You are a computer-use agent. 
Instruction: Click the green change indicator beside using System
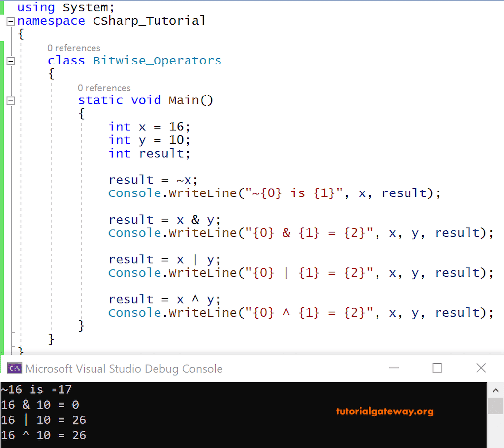tap(3, 7)
